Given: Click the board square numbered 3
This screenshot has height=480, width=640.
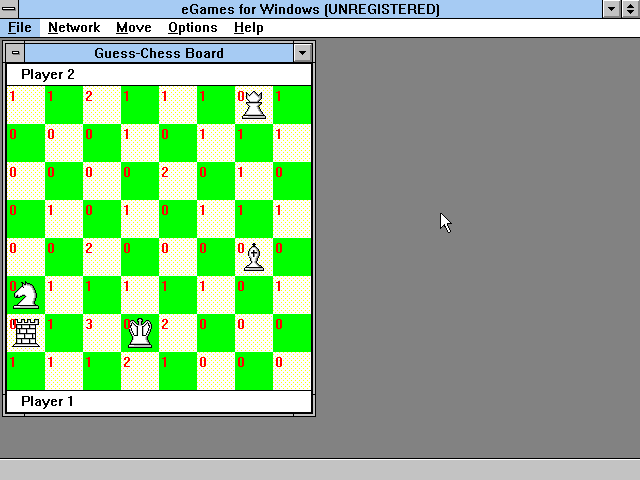Looking at the screenshot, I should click(102, 333).
